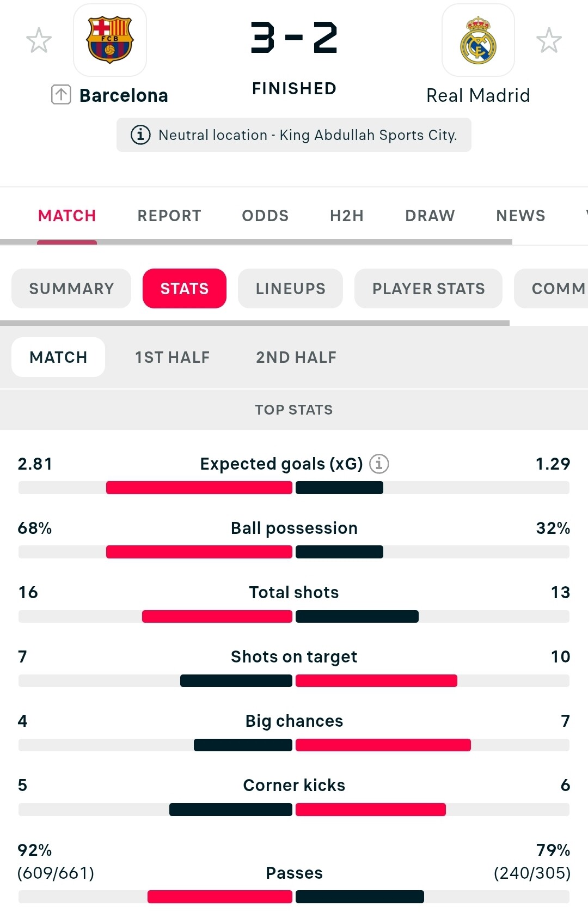Click the advancing arrow icon beside Barcelona

[x=61, y=95]
